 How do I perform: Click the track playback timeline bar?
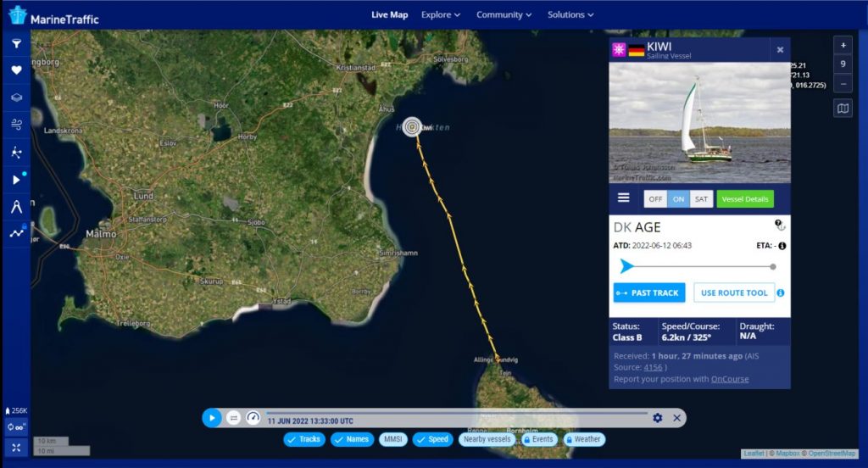click(457, 413)
